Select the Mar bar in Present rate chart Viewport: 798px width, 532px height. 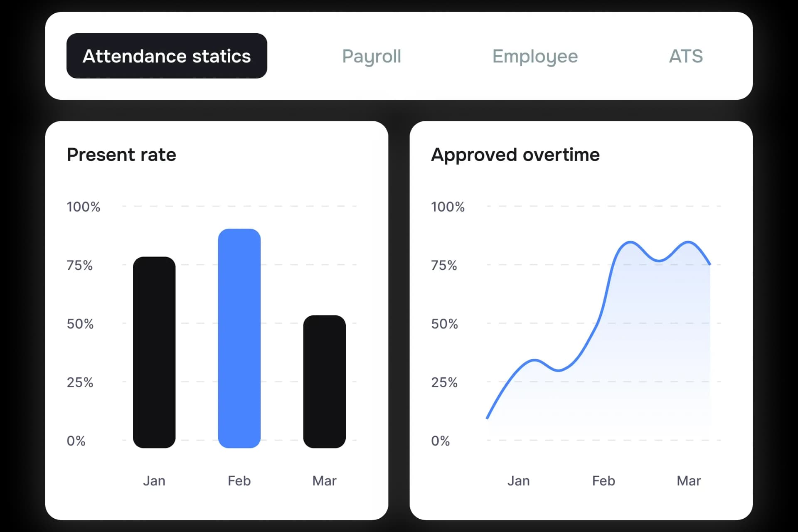[324, 380]
